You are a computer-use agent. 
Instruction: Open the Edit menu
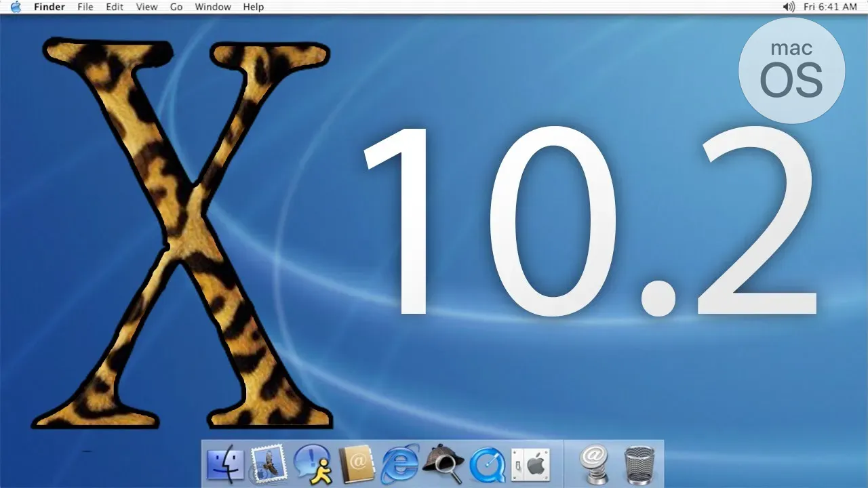coord(115,7)
